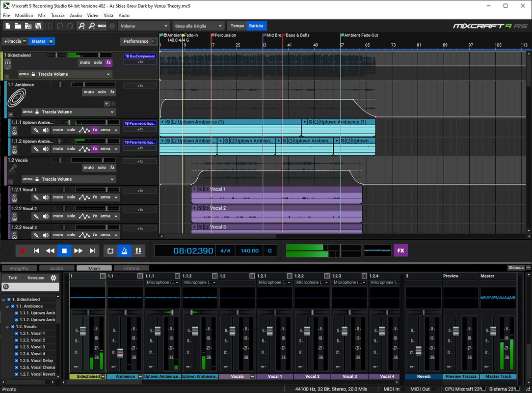
Task: Click the fast forward transport button
Action: tap(78, 251)
